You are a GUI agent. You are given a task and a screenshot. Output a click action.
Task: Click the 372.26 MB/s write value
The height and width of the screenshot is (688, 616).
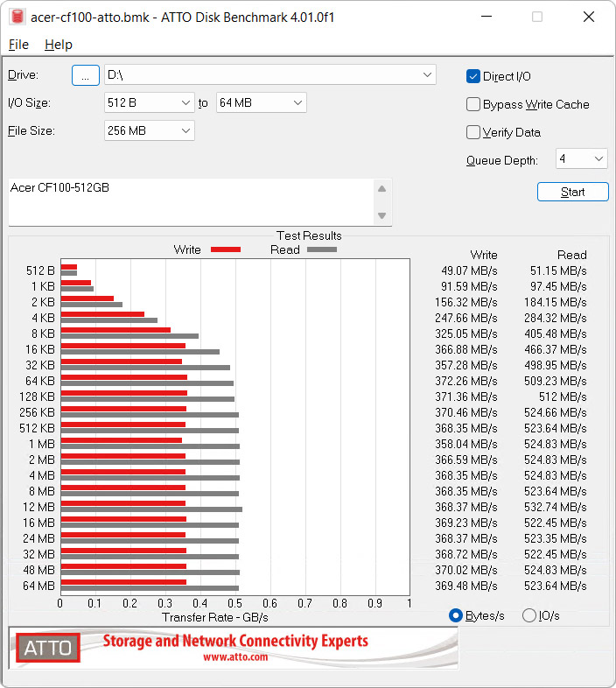[466, 381]
